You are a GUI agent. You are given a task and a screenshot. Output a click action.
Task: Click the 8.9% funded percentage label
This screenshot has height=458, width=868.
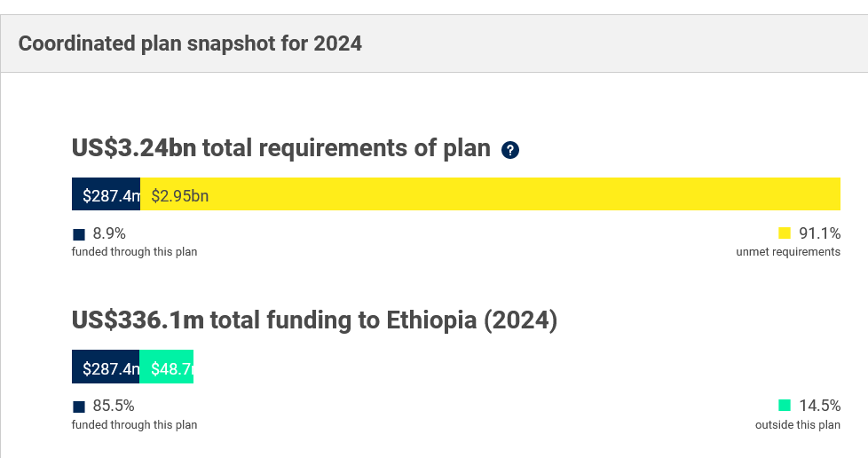[x=109, y=233]
